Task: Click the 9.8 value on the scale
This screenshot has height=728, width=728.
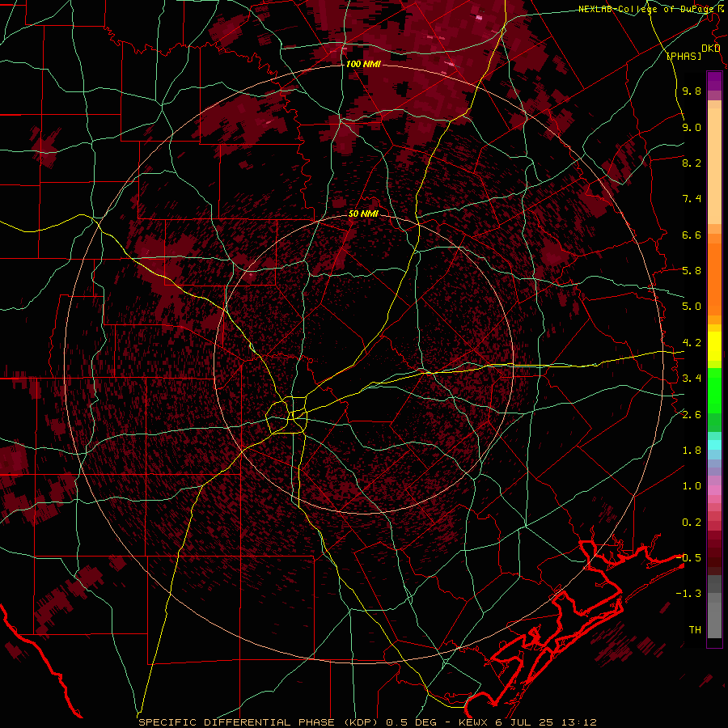Action: pyautogui.click(x=692, y=91)
